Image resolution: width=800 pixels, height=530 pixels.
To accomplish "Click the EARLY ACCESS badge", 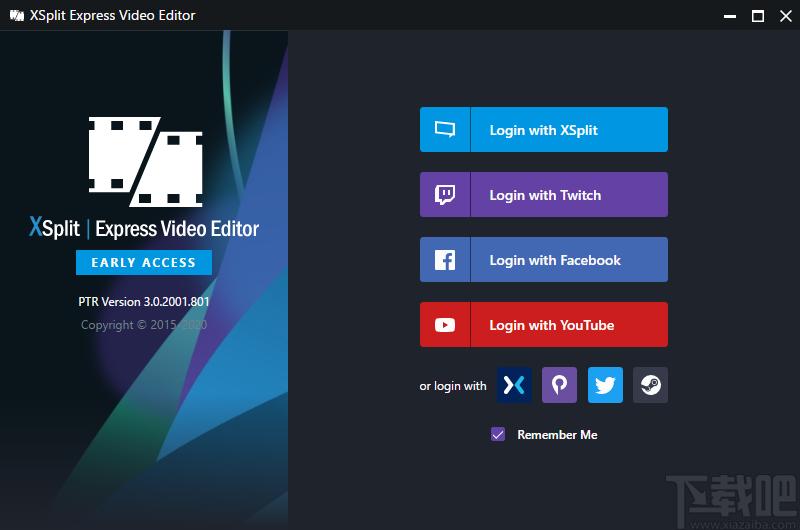I will click(144, 263).
